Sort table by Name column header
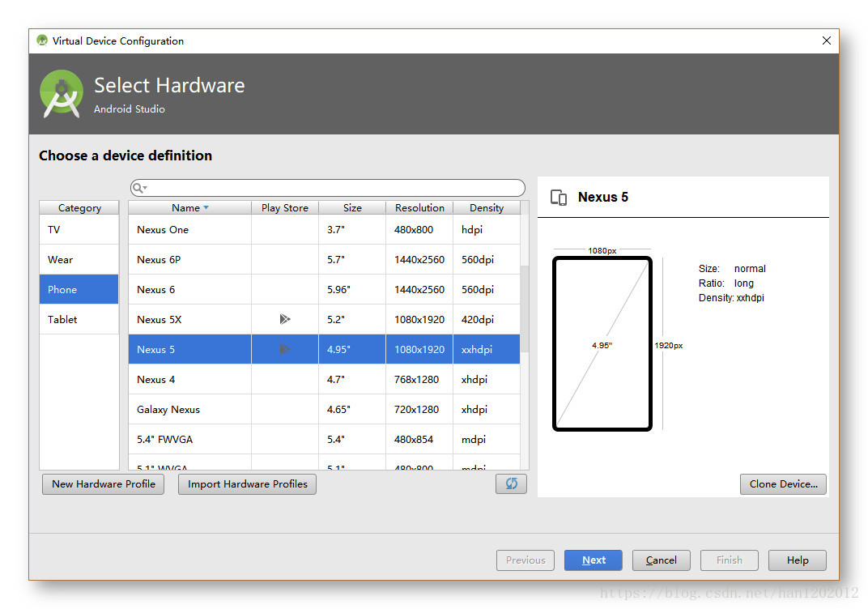This screenshot has height=609, width=868. tap(189, 207)
